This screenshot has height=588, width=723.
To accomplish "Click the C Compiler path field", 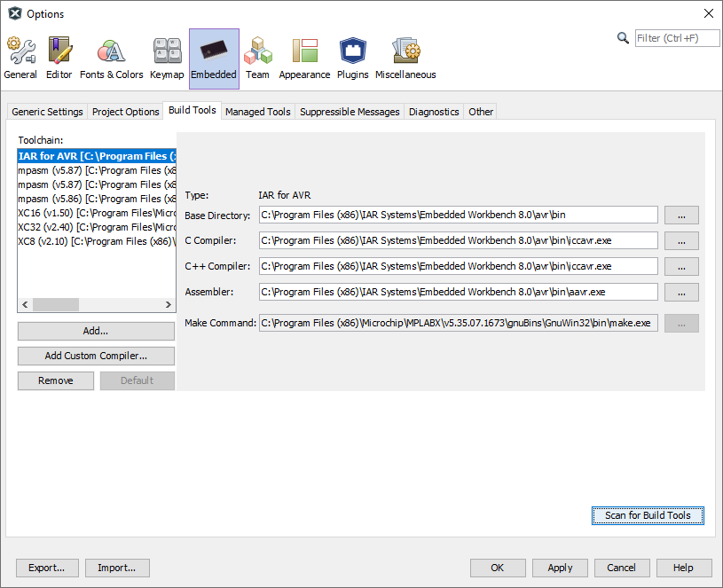I will (458, 240).
